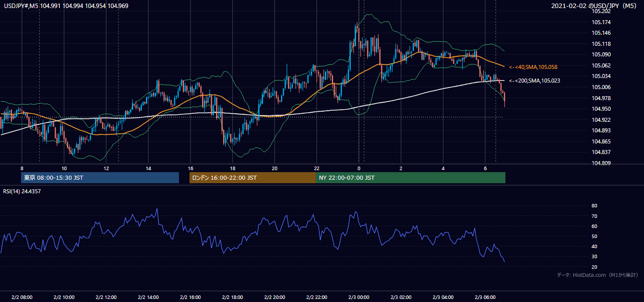Image resolution: width=644 pixels, height=302 pixels.
Task: Click RSI scale value 60
Action: 594,226
